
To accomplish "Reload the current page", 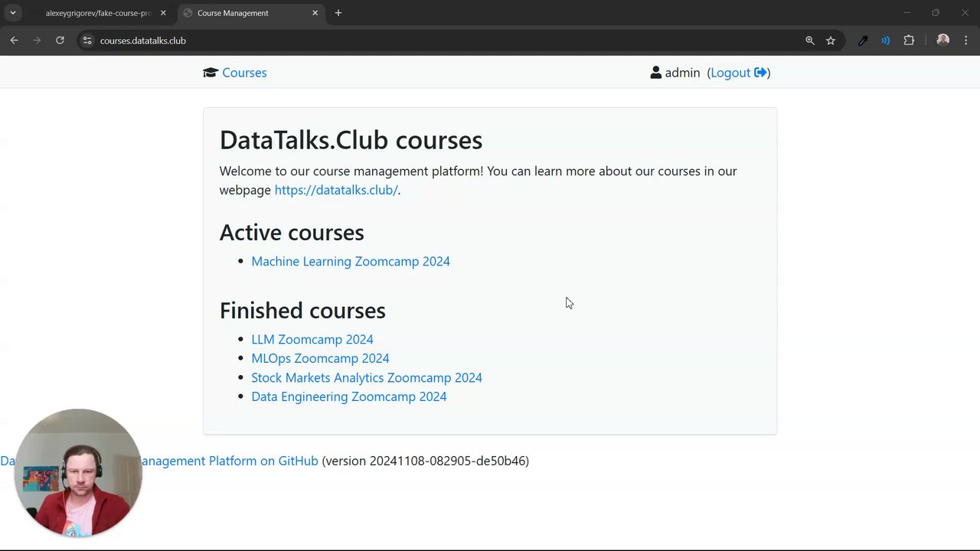I will 60,41.
